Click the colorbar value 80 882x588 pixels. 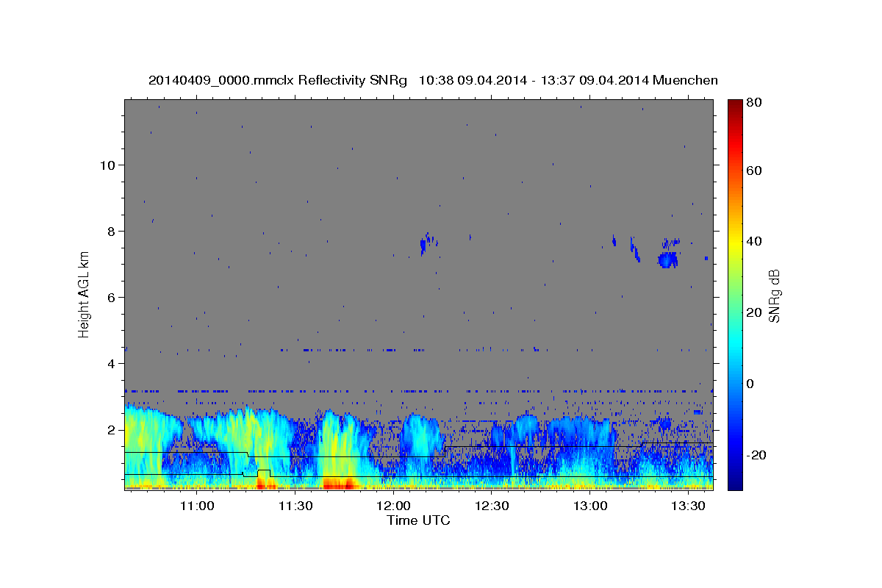[x=753, y=103]
